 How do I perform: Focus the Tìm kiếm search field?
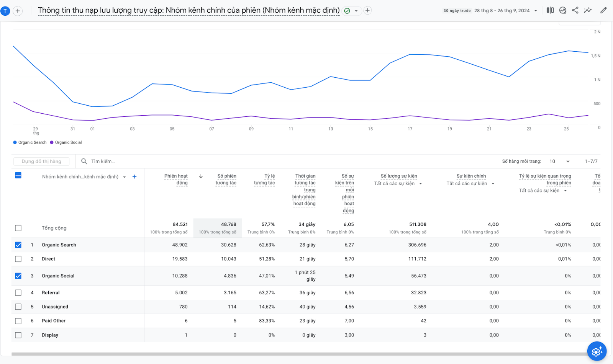pyautogui.click(x=103, y=162)
